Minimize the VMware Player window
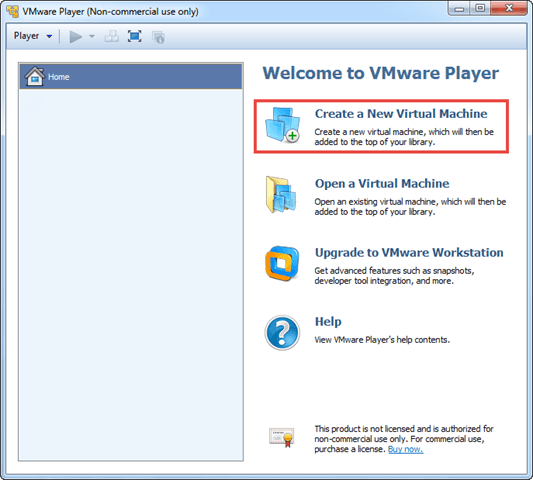 [459, 8]
